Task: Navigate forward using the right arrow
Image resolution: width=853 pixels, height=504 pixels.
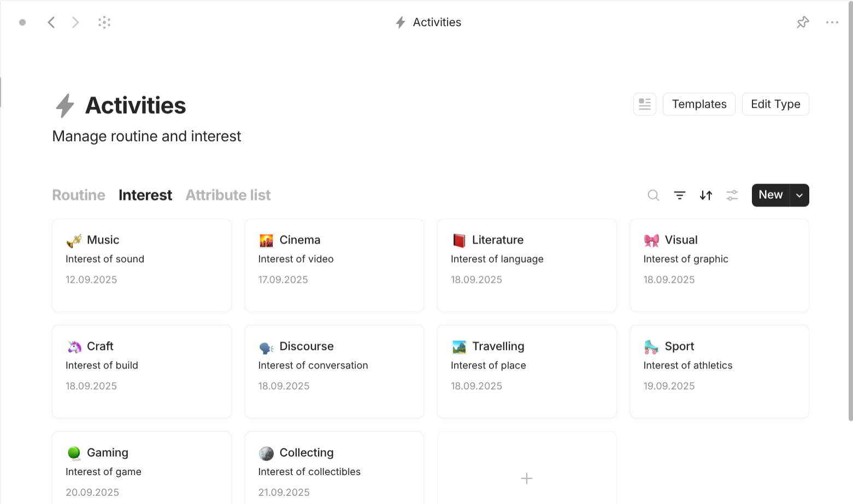Action: (x=75, y=22)
